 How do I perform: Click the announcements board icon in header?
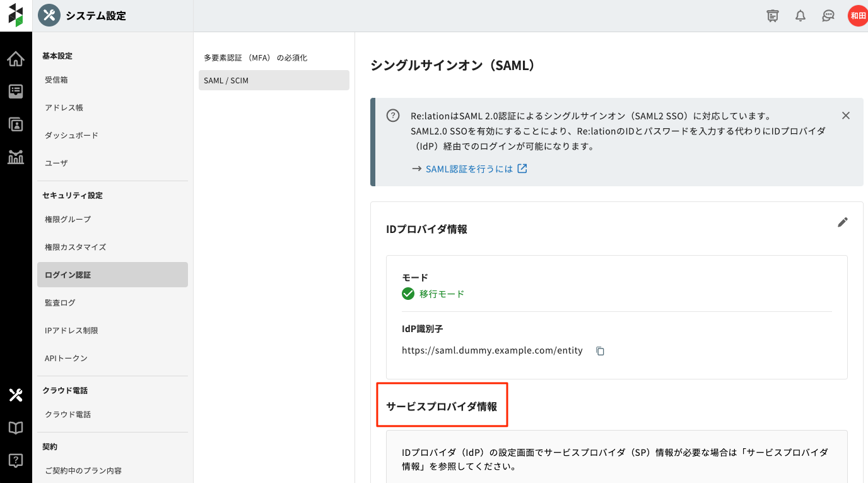773,16
